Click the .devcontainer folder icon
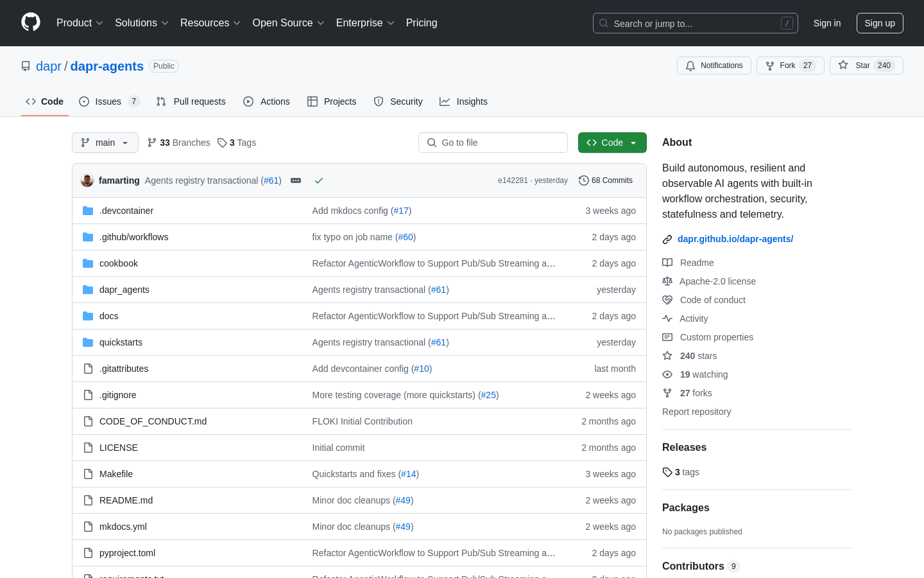This screenshot has width=924, height=578. coord(88,211)
